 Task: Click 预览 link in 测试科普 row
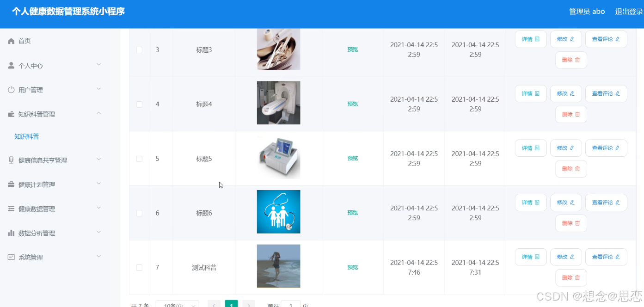353,267
